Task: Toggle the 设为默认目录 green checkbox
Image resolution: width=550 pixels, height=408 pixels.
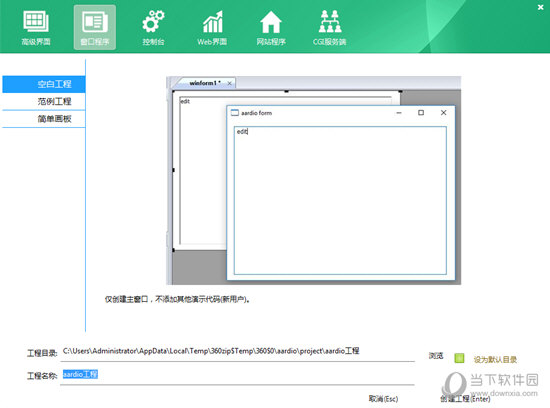Action: pos(459,358)
